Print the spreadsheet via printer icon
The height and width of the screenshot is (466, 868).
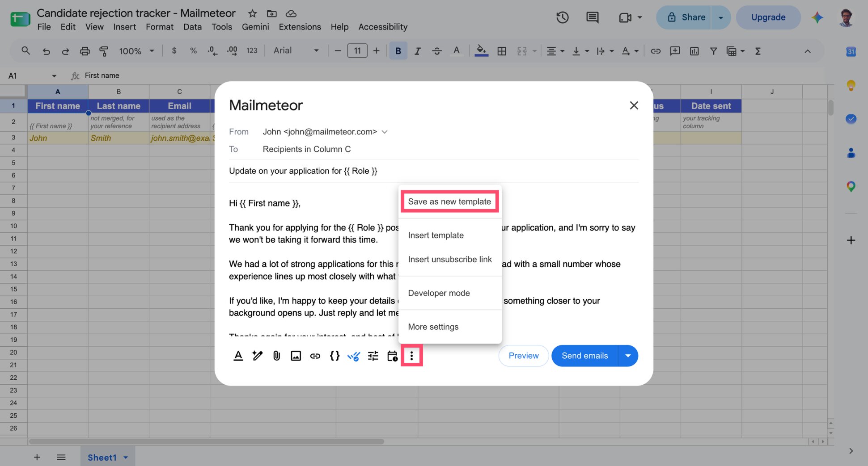tap(85, 51)
